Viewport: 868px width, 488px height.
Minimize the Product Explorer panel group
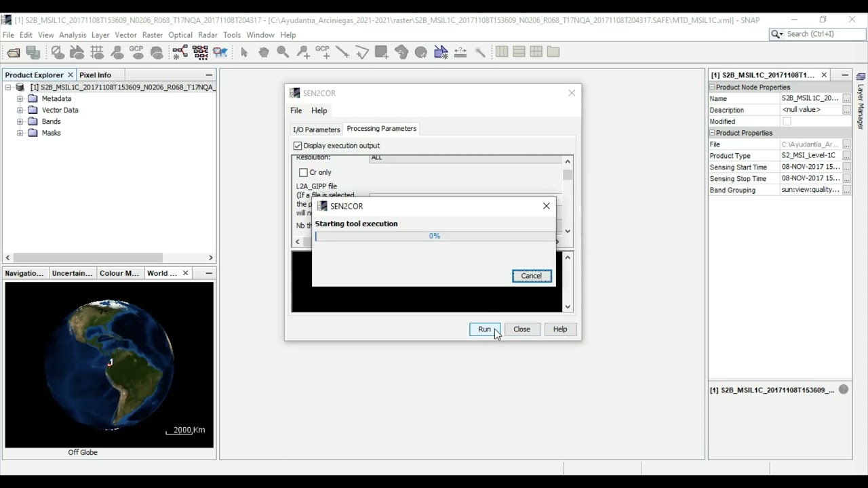209,75
